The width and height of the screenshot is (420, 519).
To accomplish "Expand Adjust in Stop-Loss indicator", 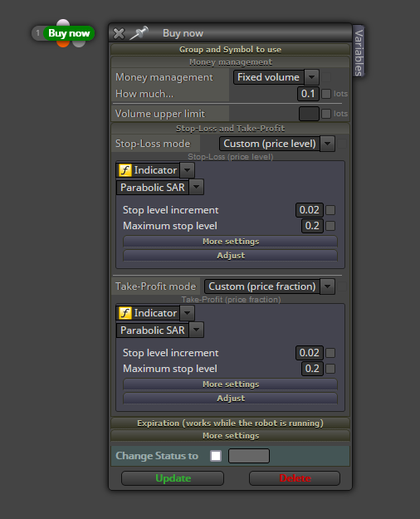I will [x=231, y=256].
